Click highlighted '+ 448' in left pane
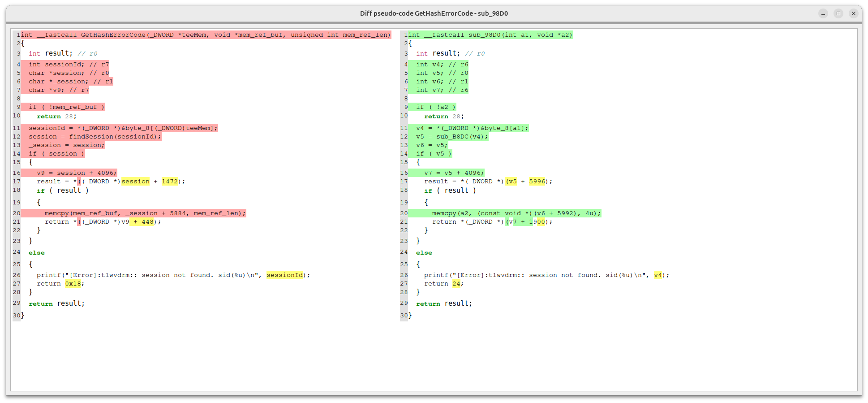The height and width of the screenshot is (403, 868). coord(142,222)
